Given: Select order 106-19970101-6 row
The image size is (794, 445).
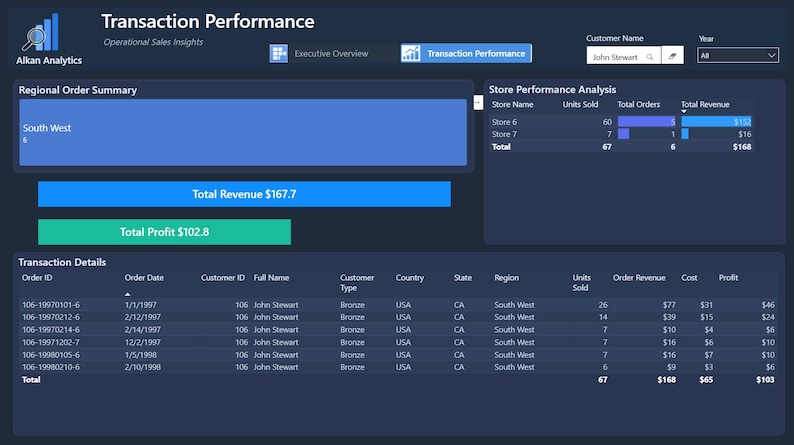Looking at the screenshot, I should 398,305.
